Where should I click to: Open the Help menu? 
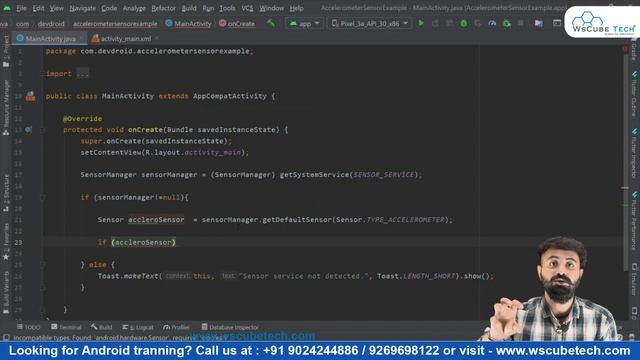pos(296,8)
